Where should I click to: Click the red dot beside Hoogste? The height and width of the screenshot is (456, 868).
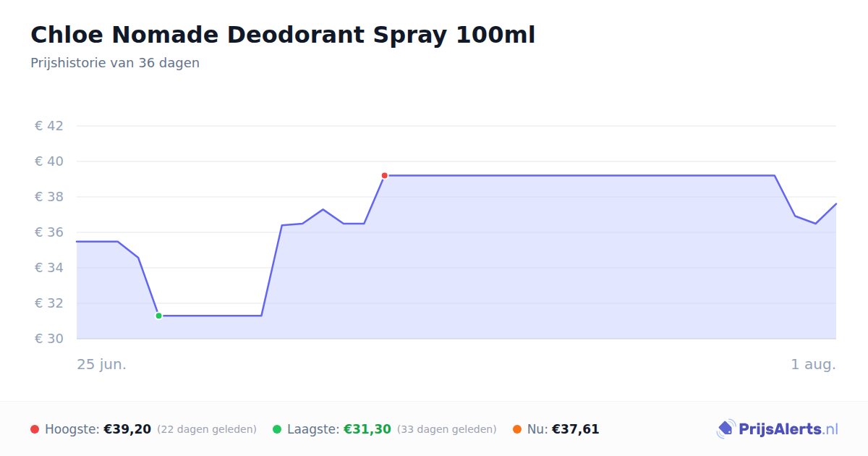pyautogui.click(x=35, y=429)
